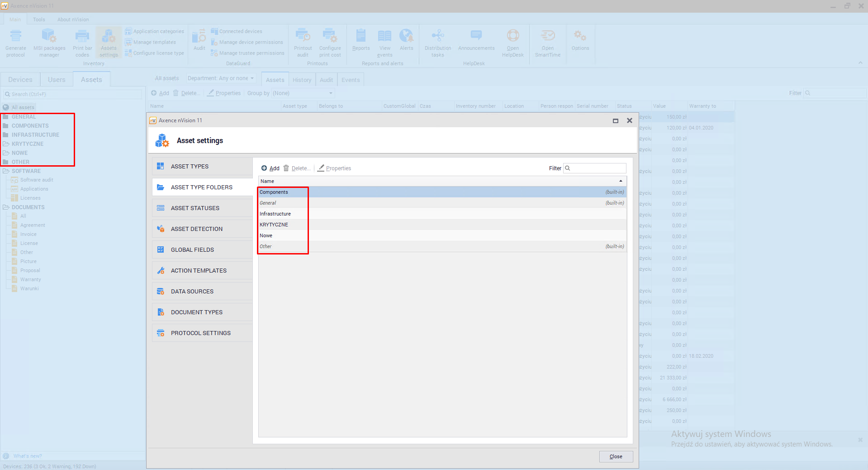Open Asset Type Folders tab
The width and height of the screenshot is (868, 470).
202,187
